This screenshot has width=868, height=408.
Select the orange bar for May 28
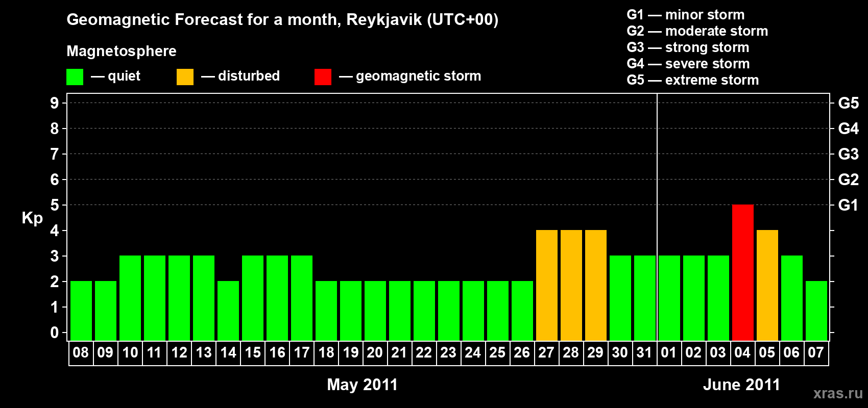[x=571, y=285]
